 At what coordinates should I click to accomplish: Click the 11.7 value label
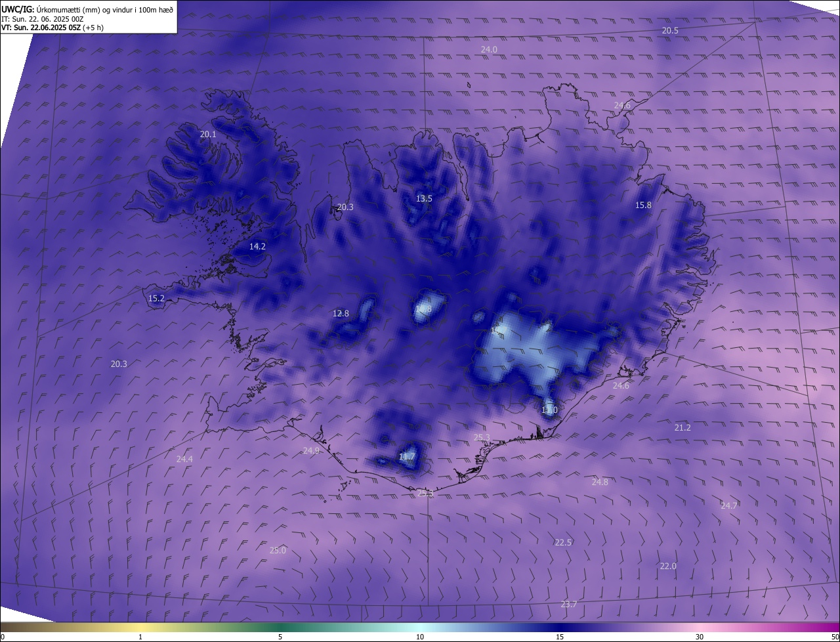tap(407, 457)
